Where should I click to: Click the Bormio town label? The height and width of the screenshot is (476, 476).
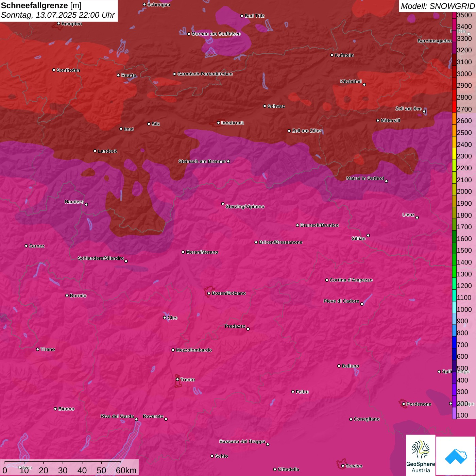click(78, 295)
